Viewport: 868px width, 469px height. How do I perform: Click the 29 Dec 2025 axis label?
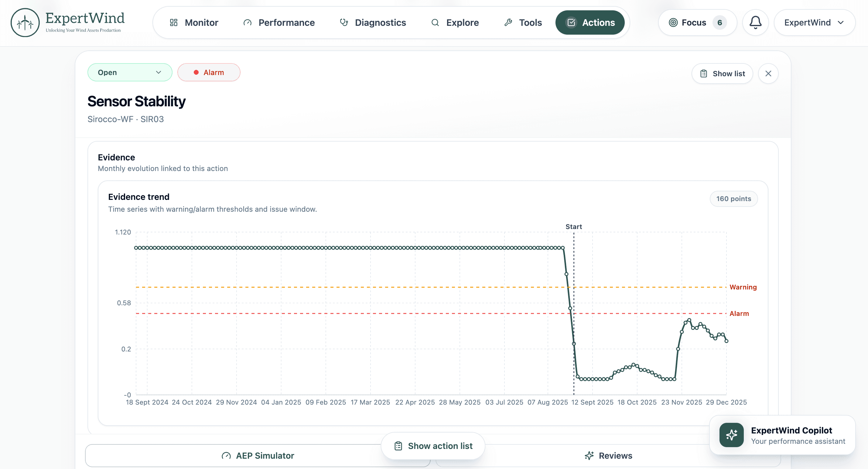[726, 402]
